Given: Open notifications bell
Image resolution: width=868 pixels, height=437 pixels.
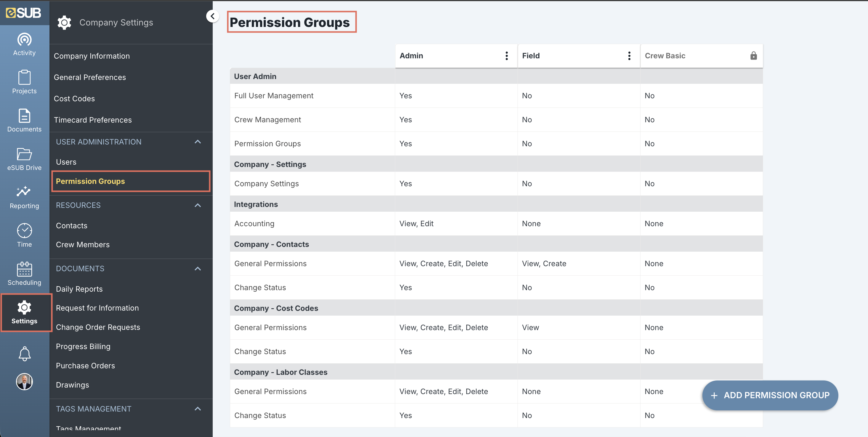Looking at the screenshot, I should coord(24,354).
